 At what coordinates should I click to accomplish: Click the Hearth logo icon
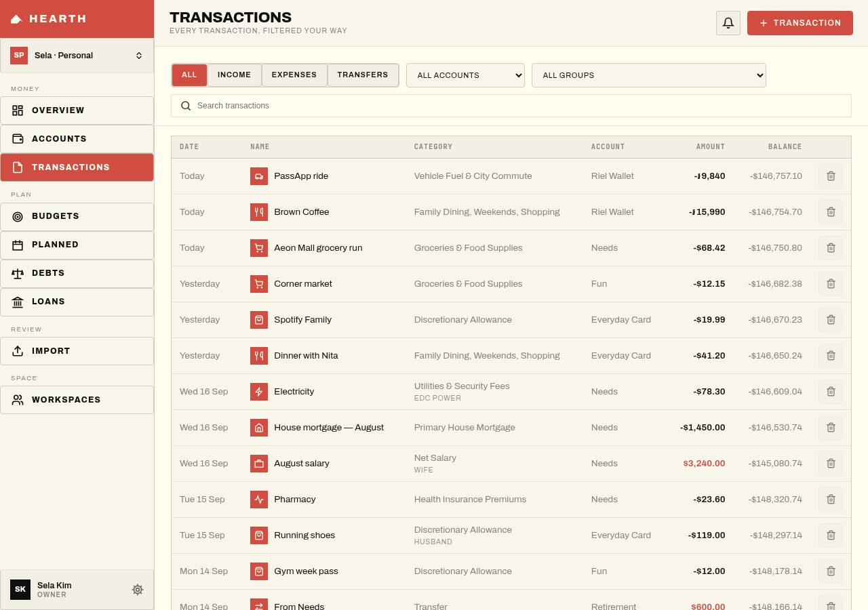click(16, 19)
